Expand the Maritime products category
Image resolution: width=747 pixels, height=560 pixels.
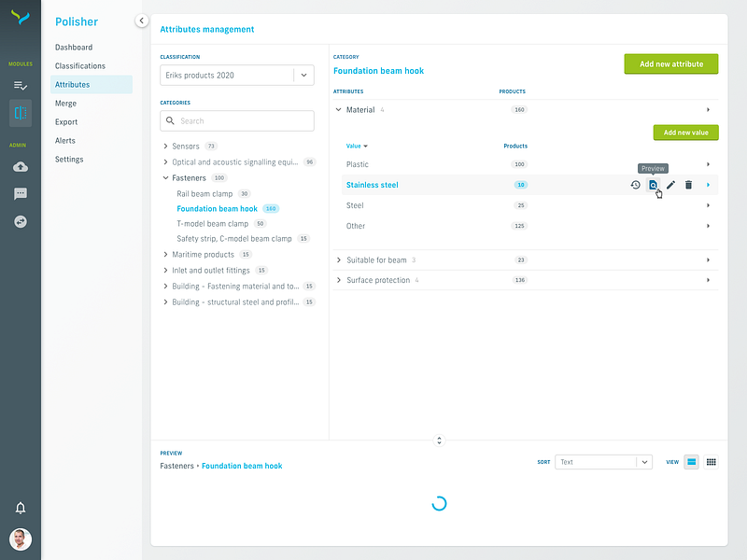point(165,254)
